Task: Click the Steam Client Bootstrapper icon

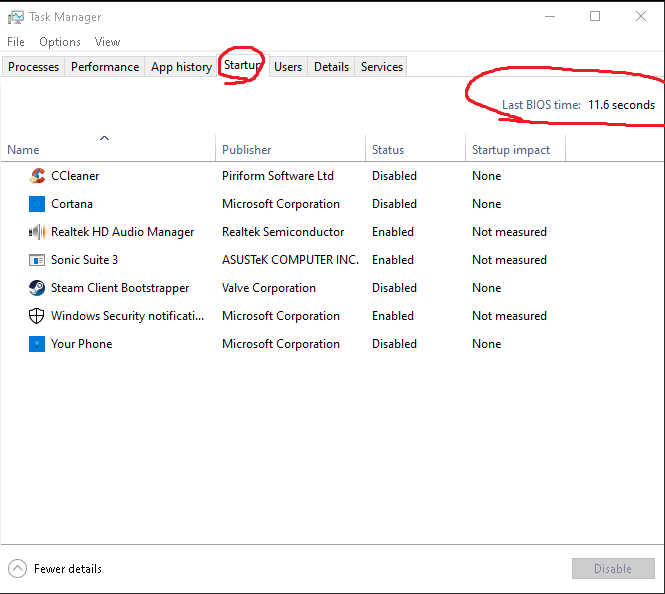Action: (x=37, y=288)
